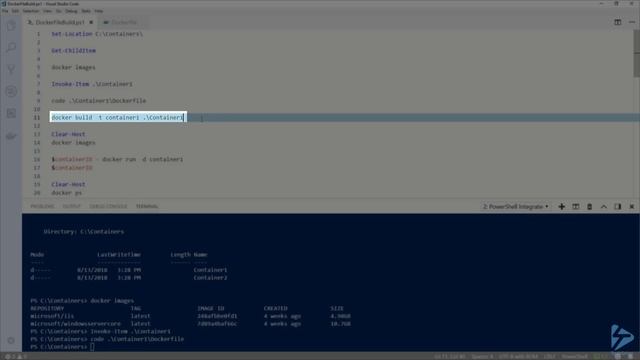The image size is (640, 360).
Task: Click the highlighted docker build line 11
Action: coord(118,118)
